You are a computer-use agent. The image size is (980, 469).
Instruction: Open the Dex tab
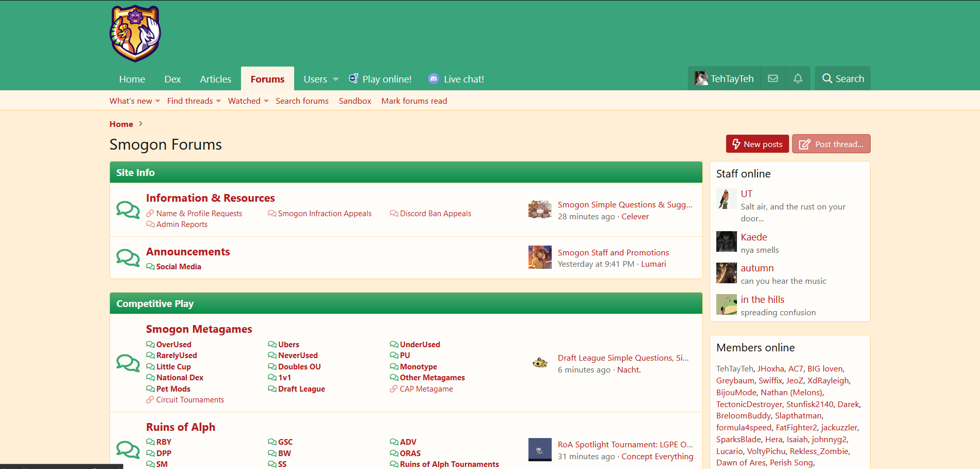(x=172, y=79)
